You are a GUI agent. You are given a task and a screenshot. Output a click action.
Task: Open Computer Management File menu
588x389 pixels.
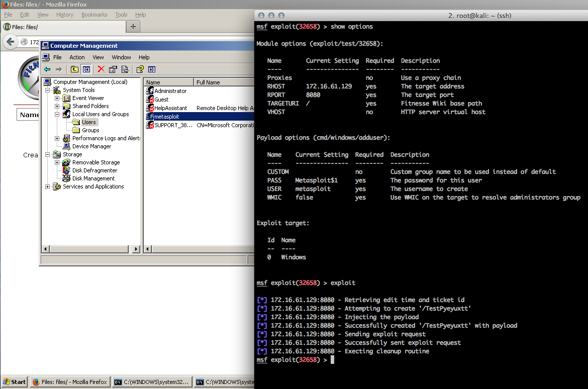pos(57,57)
